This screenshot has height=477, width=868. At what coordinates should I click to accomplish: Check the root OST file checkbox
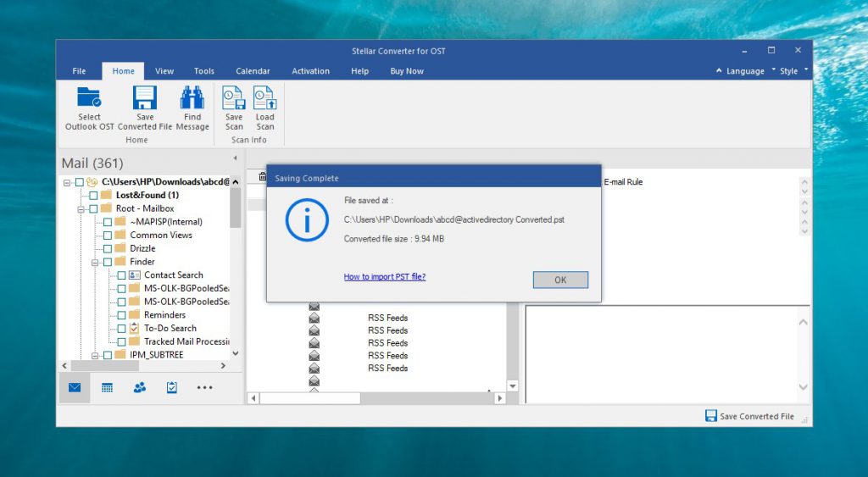[80, 182]
